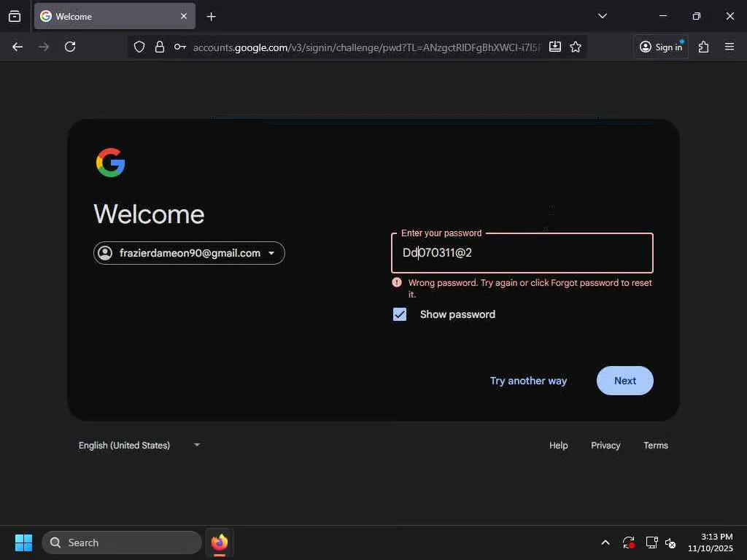
Task: Click the Google logo
Action: click(111, 163)
